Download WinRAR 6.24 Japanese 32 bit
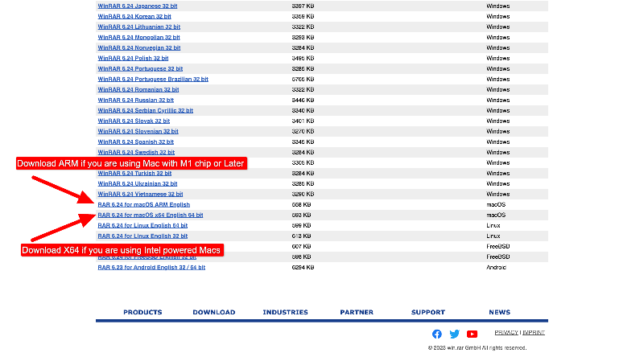Viewport: 644px width, 353px height. click(138, 6)
